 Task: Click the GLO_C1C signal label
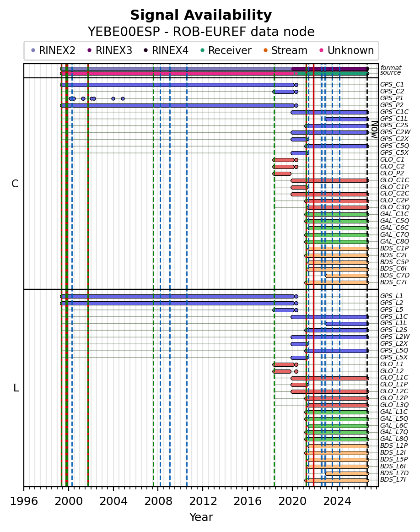pyautogui.click(x=394, y=180)
